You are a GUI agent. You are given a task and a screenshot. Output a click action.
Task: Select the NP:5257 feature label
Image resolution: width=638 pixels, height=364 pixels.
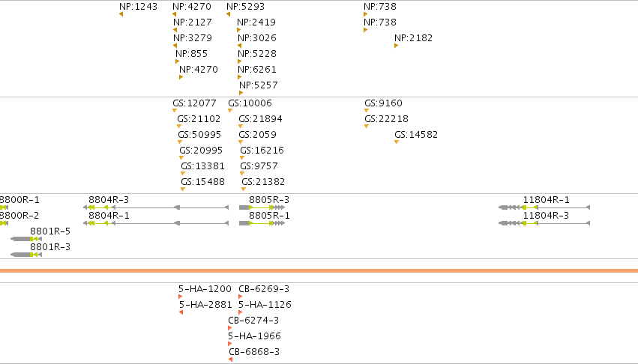click(x=259, y=86)
